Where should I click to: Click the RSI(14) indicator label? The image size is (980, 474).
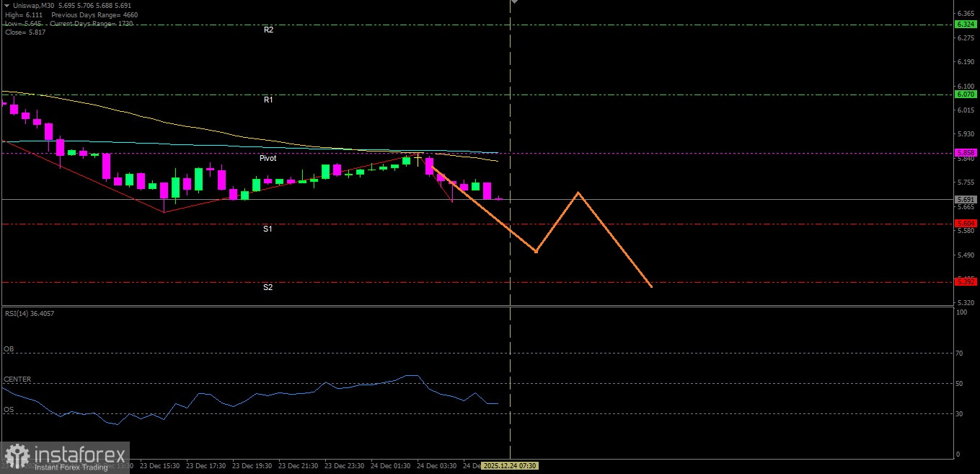point(30,313)
